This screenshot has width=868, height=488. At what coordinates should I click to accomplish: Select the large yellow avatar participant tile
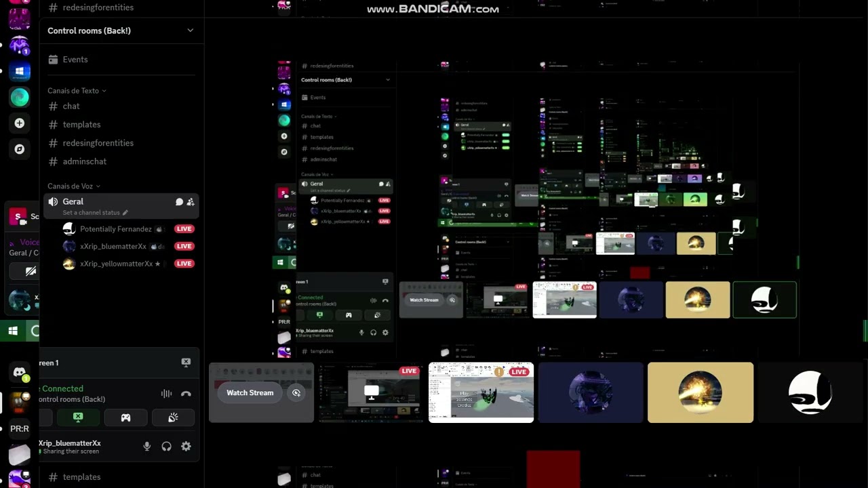click(x=701, y=392)
